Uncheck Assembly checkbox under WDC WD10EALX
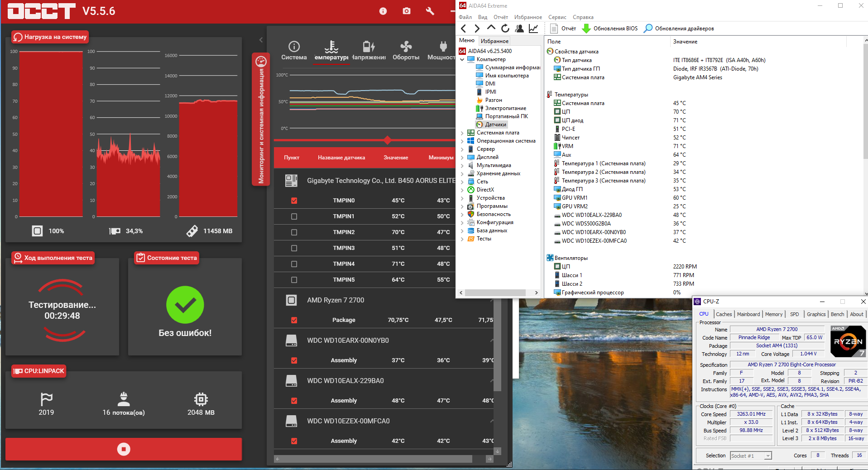This screenshot has height=470, width=868. (294, 401)
